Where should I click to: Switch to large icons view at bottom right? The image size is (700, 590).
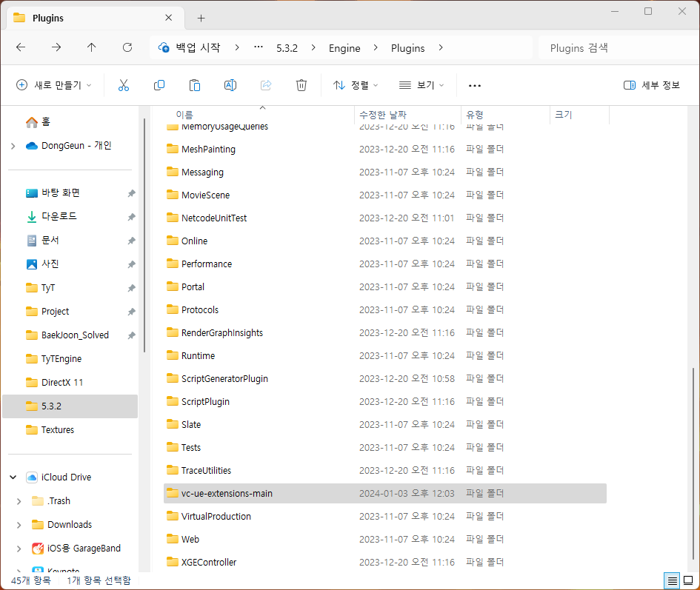688,580
